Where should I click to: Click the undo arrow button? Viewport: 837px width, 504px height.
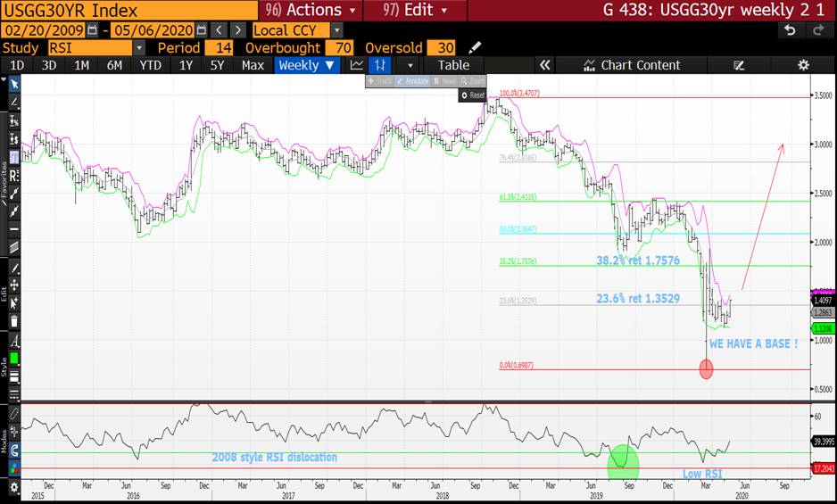[x=790, y=30]
